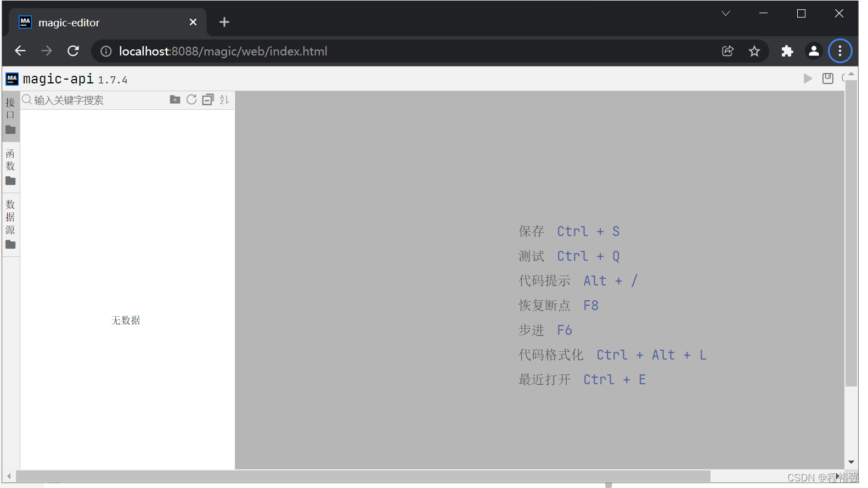Click the magic-api logo icon

pyautogui.click(x=12, y=79)
